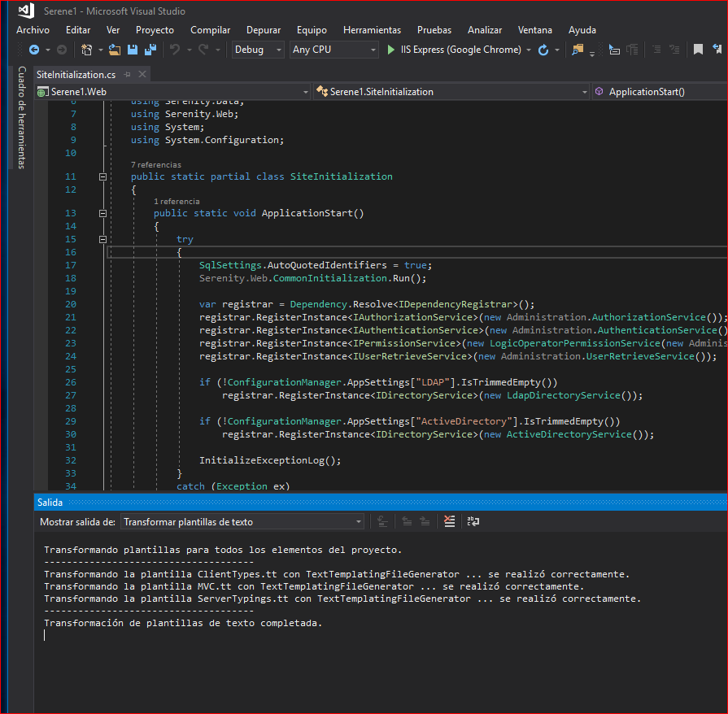Open the Herramientas menu

tap(372, 29)
